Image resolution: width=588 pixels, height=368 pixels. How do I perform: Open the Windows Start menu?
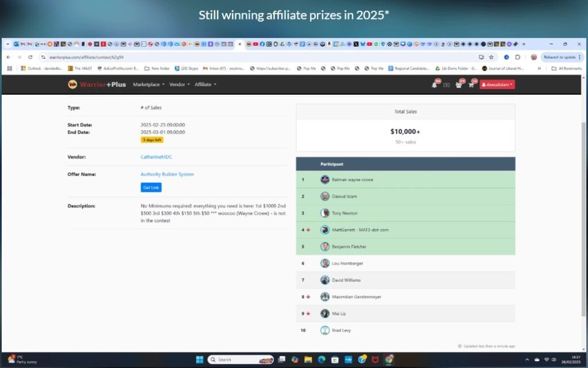(199, 360)
